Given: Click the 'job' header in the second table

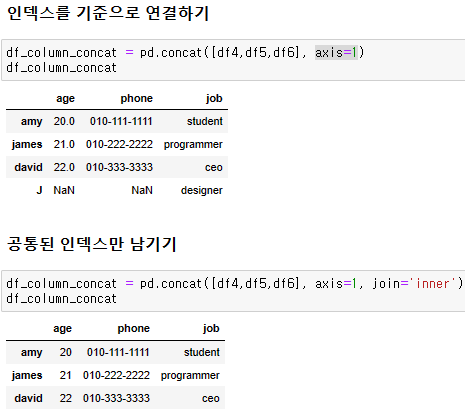Looking at the screenshot, I should (x=211, y=329).
